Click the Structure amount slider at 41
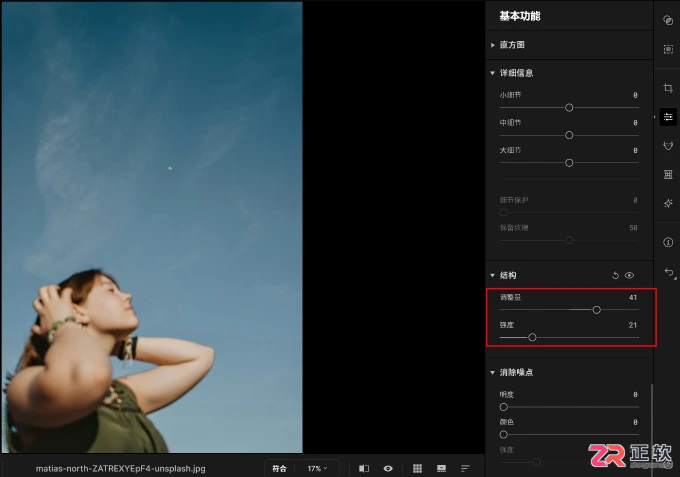680x477 pixels. click(x=569, y=310)
